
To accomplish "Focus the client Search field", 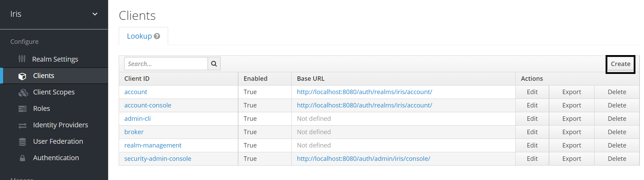I will [x=166, y=64].
